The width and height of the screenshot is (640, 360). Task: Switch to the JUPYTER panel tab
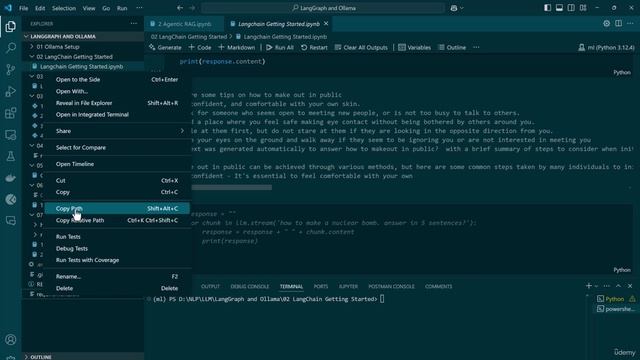click(348, 287)
